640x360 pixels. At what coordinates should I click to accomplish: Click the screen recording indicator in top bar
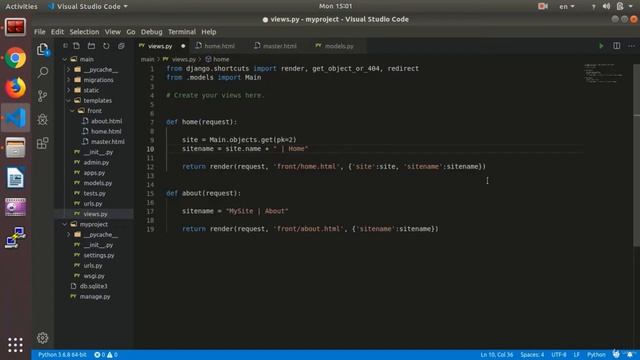[542, 7]
